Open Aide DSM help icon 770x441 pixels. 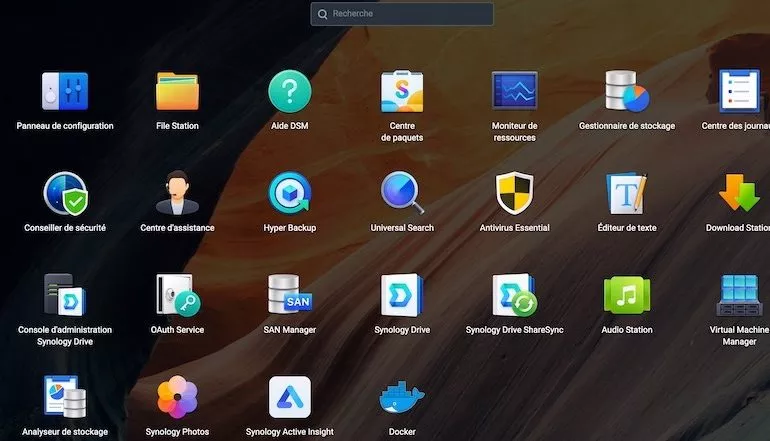click(290, 91)
